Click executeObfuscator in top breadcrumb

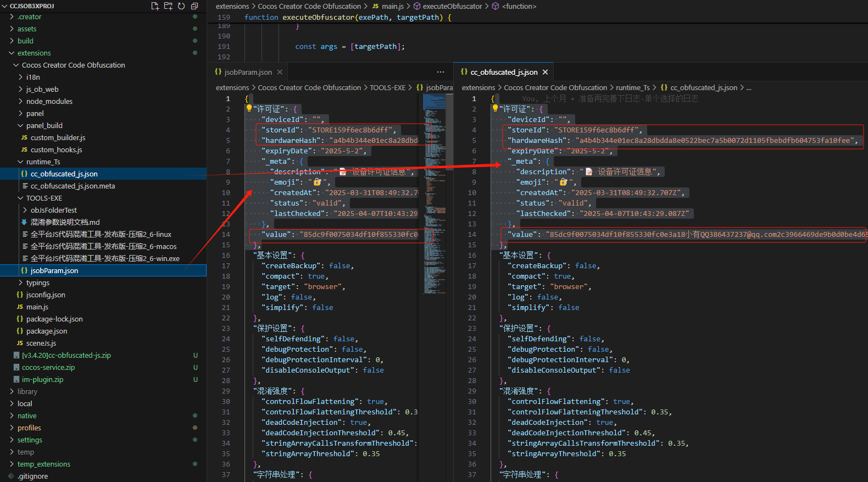pos(452,6)
